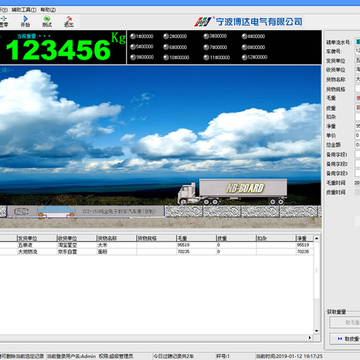Click the gross weight cell 70236 in 毛重 column
Image resolution: width=360 pixels, height=360 pixels.
[196, 252]
